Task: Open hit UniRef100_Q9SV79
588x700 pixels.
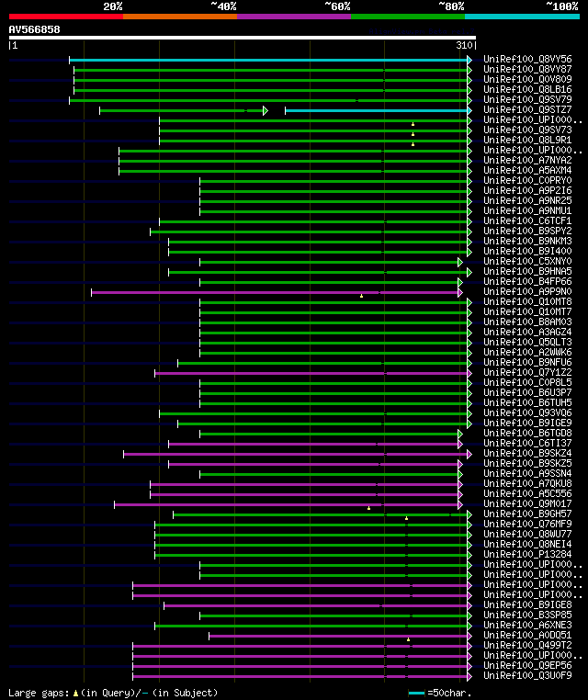Action: [x=527, y=99]
